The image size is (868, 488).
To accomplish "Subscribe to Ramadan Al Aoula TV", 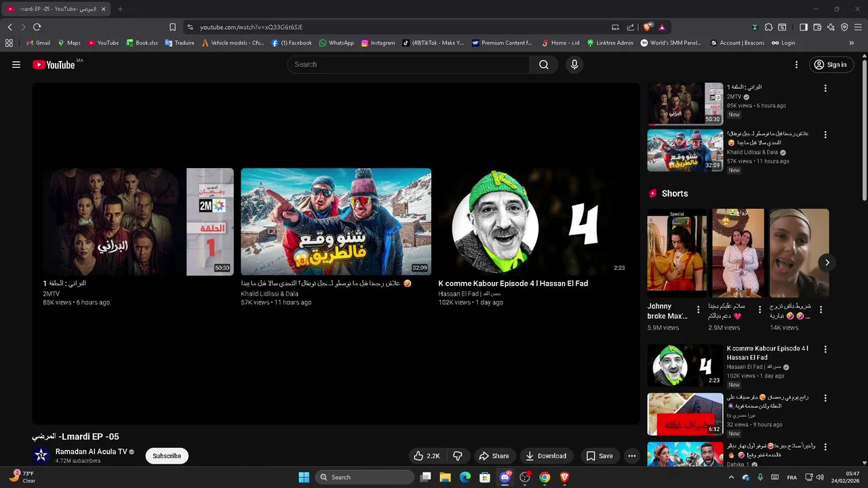I will point(167,456).
